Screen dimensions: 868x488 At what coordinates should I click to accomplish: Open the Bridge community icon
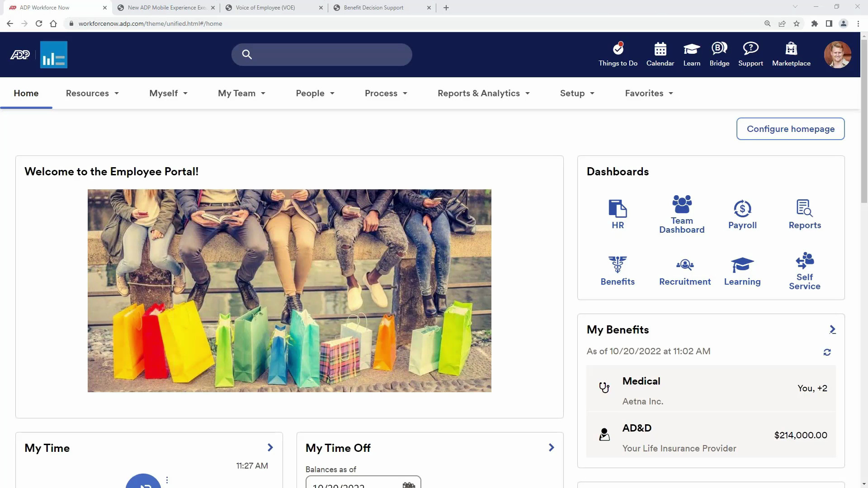click(719, 54)
